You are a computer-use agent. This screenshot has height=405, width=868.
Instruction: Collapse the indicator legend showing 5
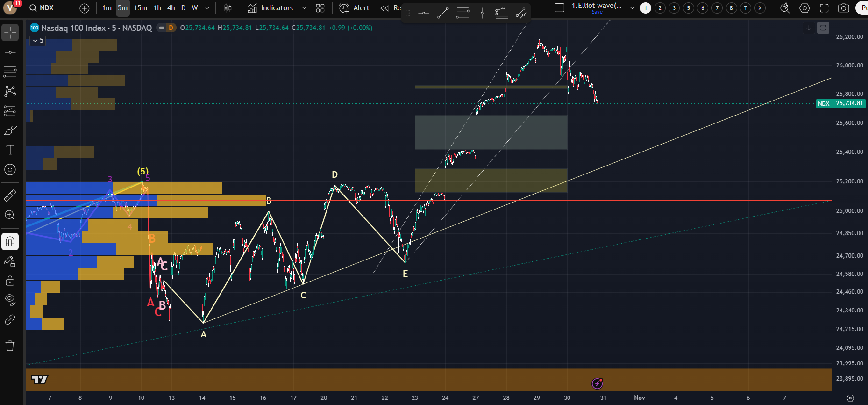click(x=35, y=41)
